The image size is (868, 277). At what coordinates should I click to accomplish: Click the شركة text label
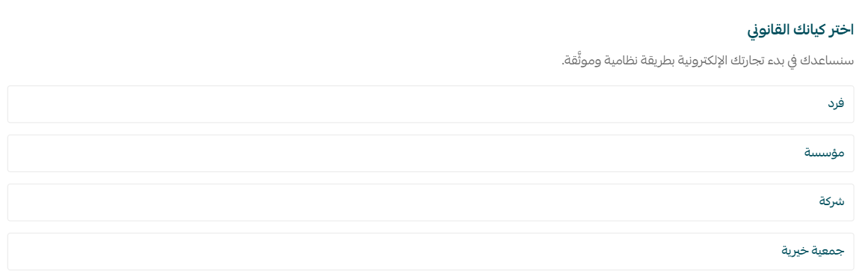pos(832,201)
